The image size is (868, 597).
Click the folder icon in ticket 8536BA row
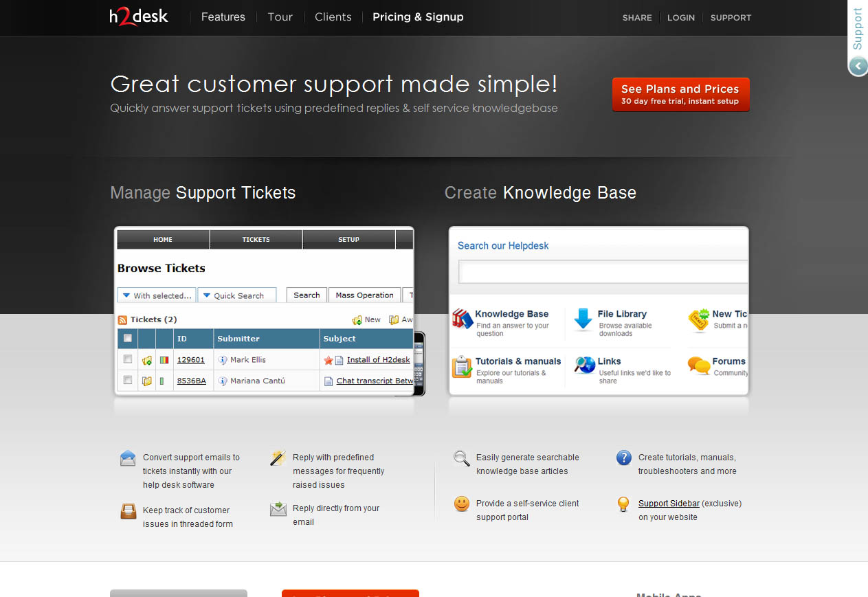[x=146, y=381]
